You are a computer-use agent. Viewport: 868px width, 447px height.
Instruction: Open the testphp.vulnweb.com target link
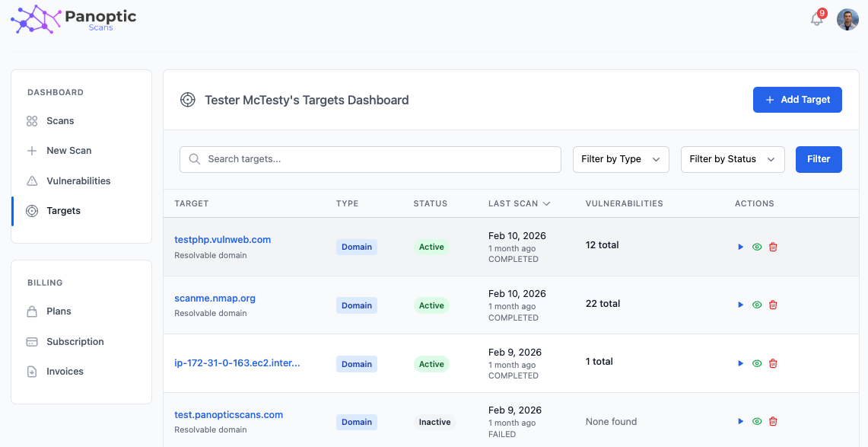click(223, 239)
